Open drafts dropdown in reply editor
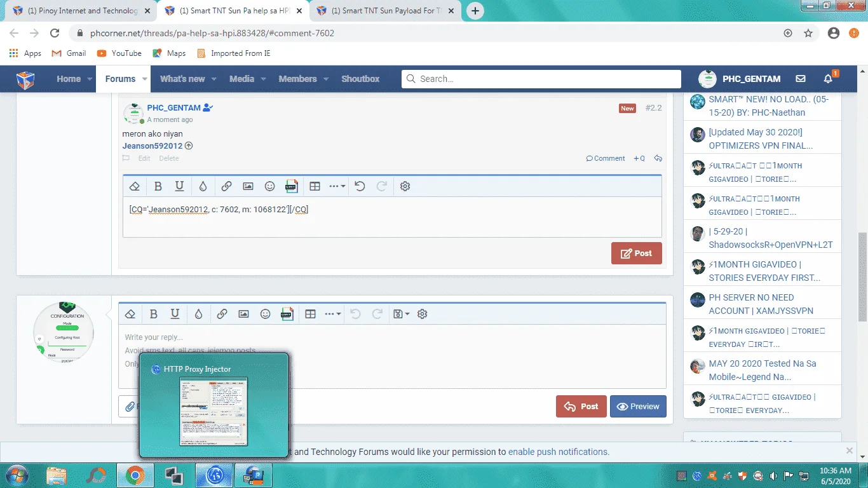 pyautogui.click(x=401, y=314)
